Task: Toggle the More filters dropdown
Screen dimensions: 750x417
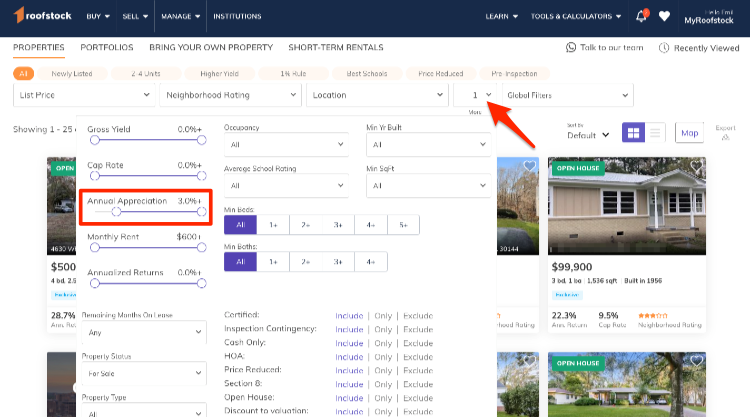Action: click(x=475, y=95)
